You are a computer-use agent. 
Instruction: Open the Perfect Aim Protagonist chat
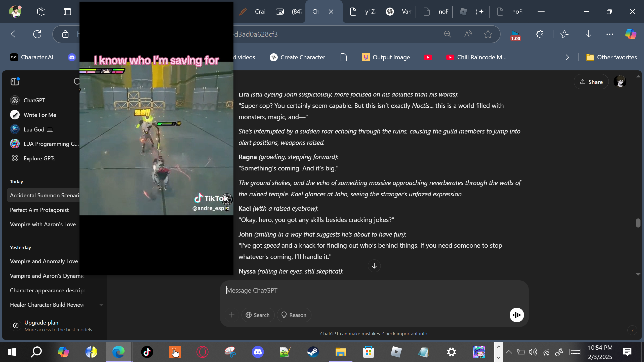[39, 210]
